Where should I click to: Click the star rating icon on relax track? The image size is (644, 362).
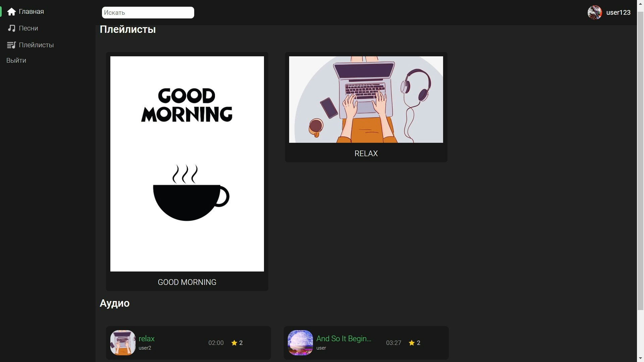tap(234, 343)
